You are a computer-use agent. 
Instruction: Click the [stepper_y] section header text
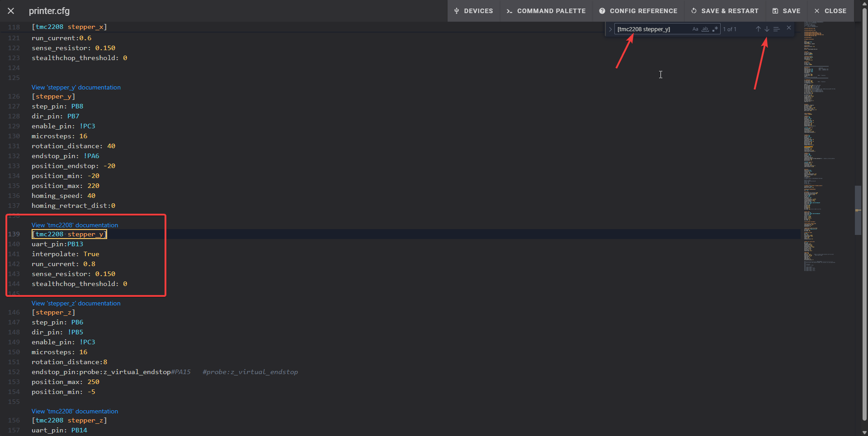pos(53,96)
